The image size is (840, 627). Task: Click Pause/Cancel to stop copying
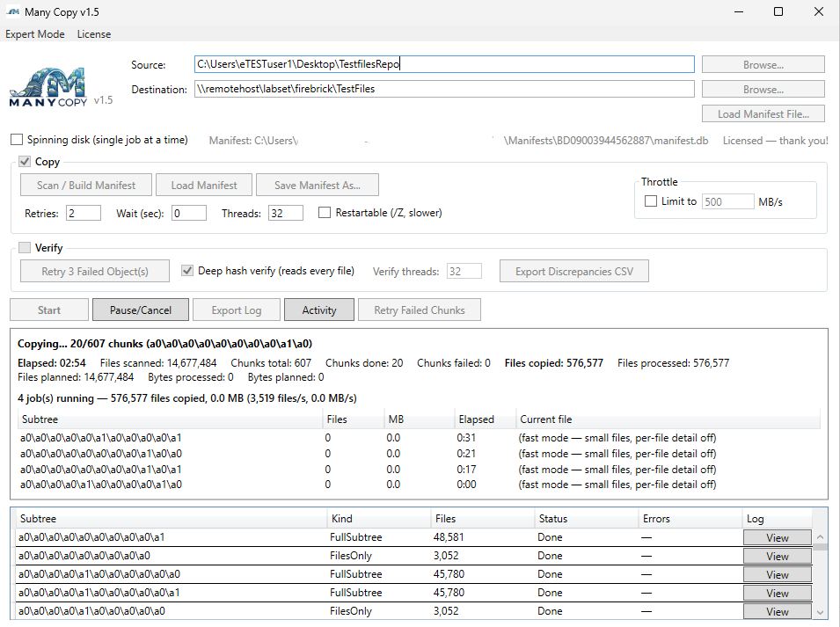141,310
